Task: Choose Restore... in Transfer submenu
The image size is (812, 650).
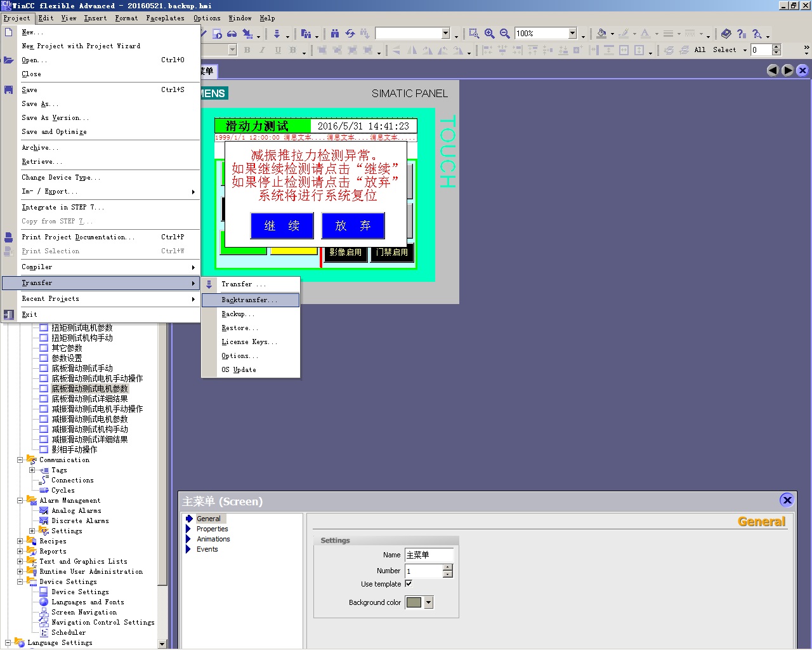Action: (x=251, y=328)
